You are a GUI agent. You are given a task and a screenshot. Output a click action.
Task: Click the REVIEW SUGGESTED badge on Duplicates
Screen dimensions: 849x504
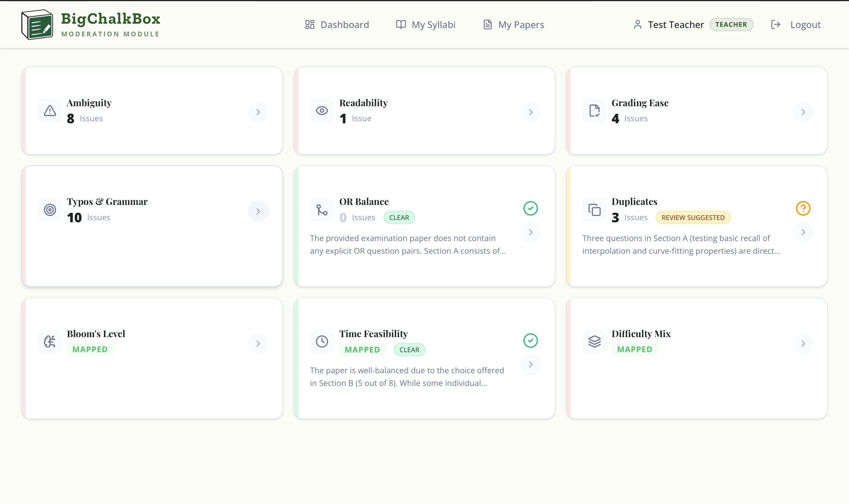pyautogui.click(x=693, y=217)
